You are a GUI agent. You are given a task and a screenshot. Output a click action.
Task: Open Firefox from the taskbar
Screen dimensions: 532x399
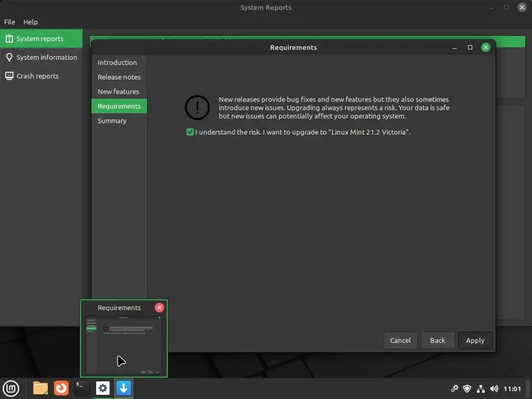click(61, 388)
